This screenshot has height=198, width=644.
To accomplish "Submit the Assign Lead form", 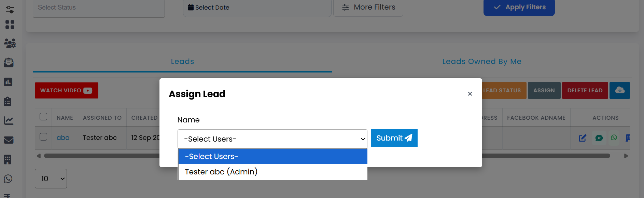I will pos(394,138).
